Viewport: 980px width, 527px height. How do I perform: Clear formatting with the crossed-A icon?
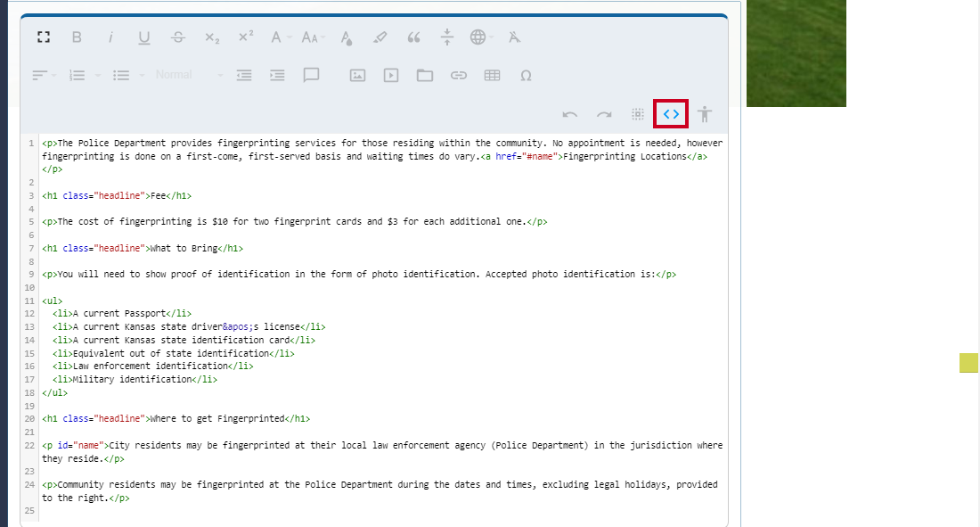tap(514, 37)
